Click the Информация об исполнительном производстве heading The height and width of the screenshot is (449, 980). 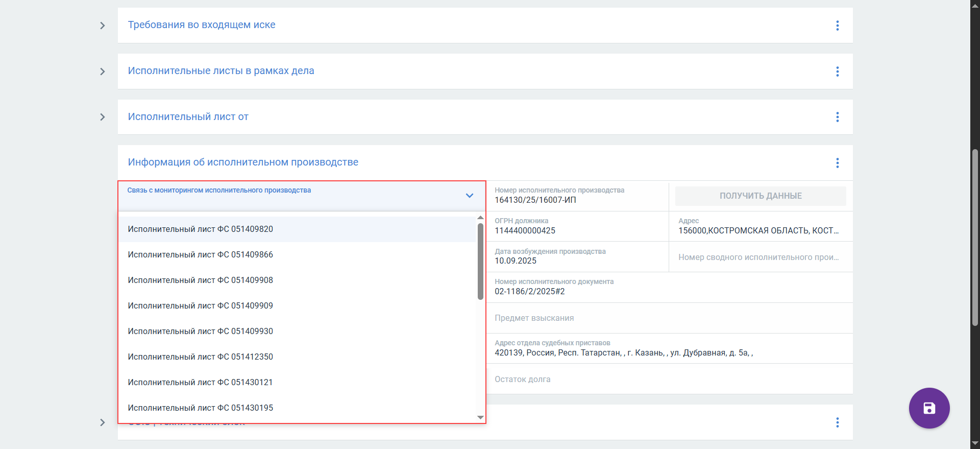243,162
